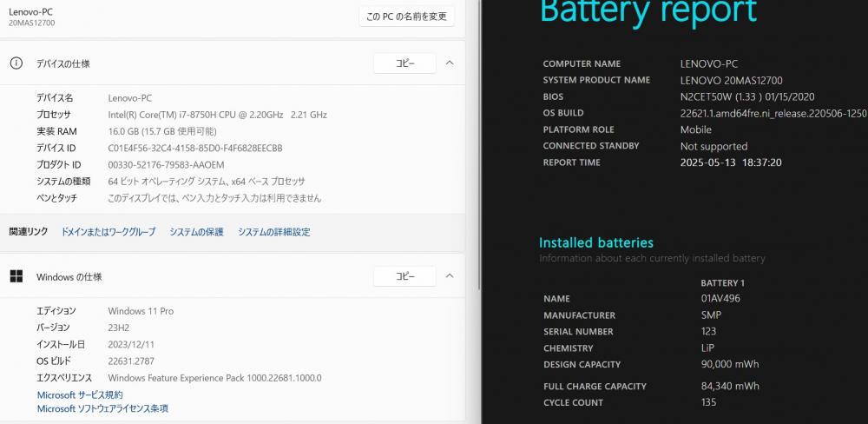Click the Windows logo icon beside Windows の仕様
The image size is (868, 424).
click(x=16, y=276)
